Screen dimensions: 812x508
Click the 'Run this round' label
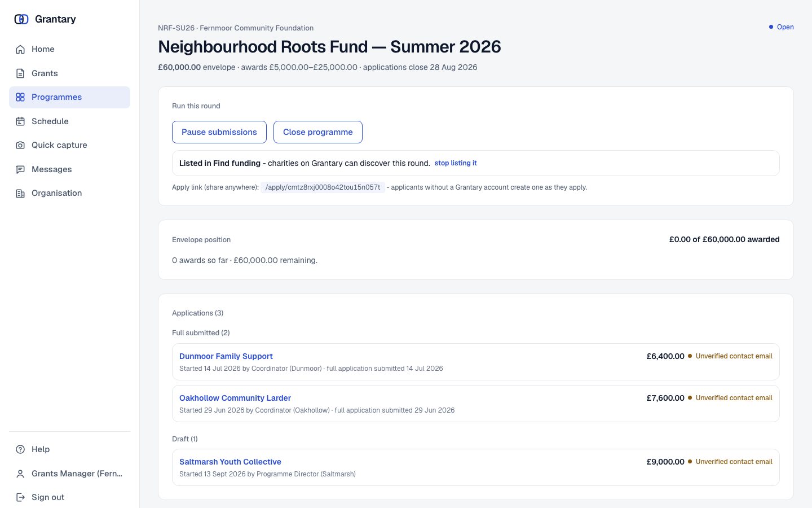[196, 106]
